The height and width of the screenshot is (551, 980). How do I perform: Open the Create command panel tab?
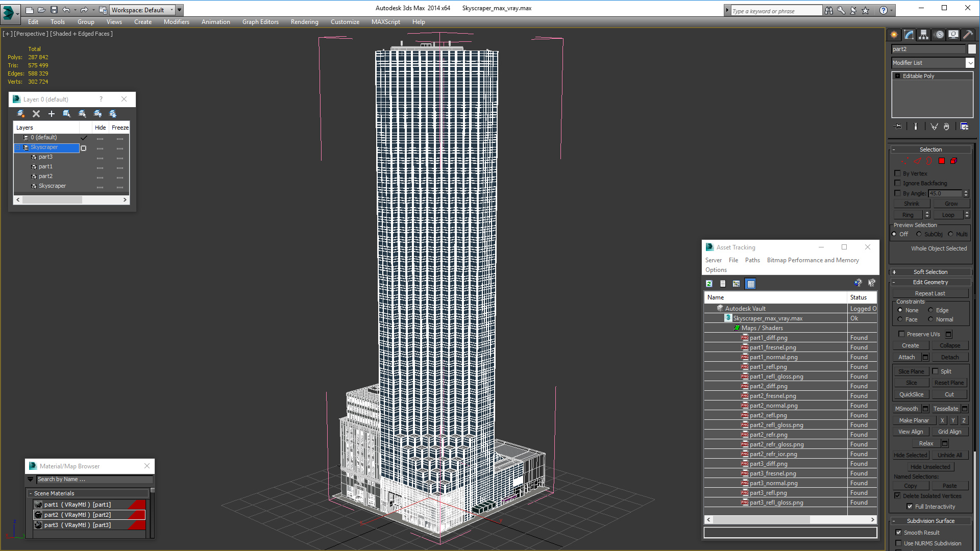[x=894, y=35]
